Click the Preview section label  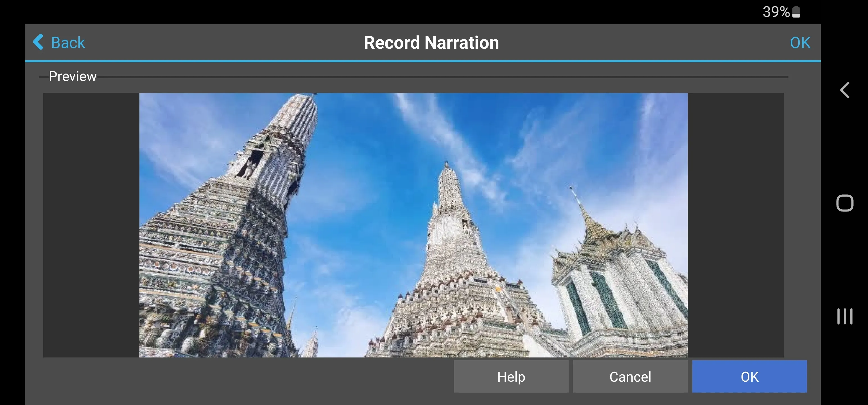coord(72,76)
